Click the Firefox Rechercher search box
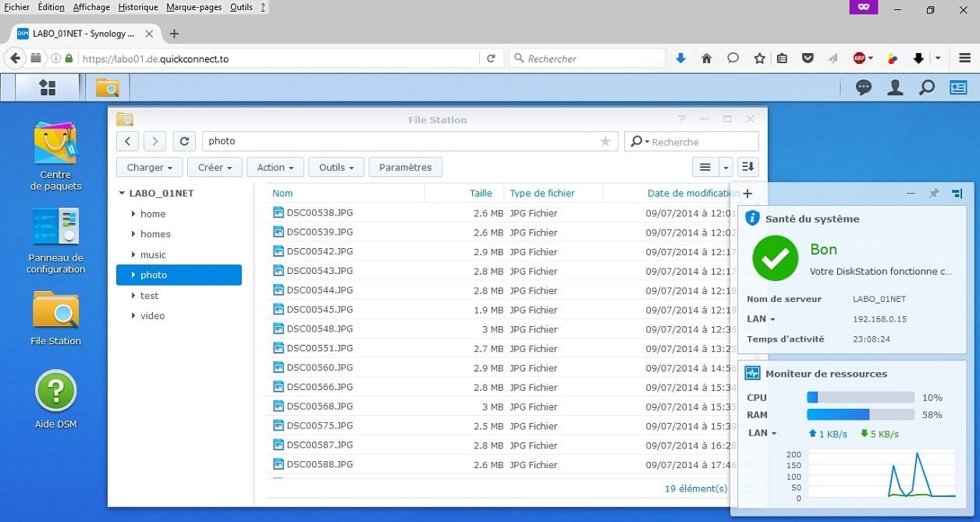Screen dimensions: 980x522 [x=587, y=59]
